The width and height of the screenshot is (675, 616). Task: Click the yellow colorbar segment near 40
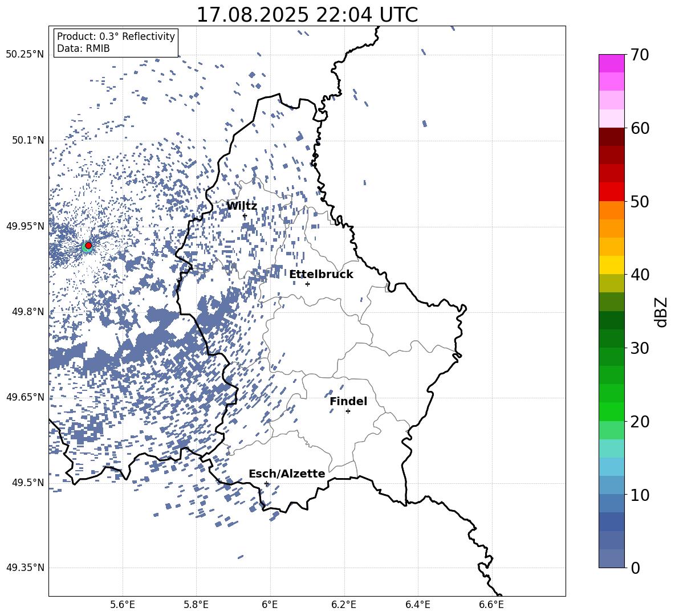(612, 265)
